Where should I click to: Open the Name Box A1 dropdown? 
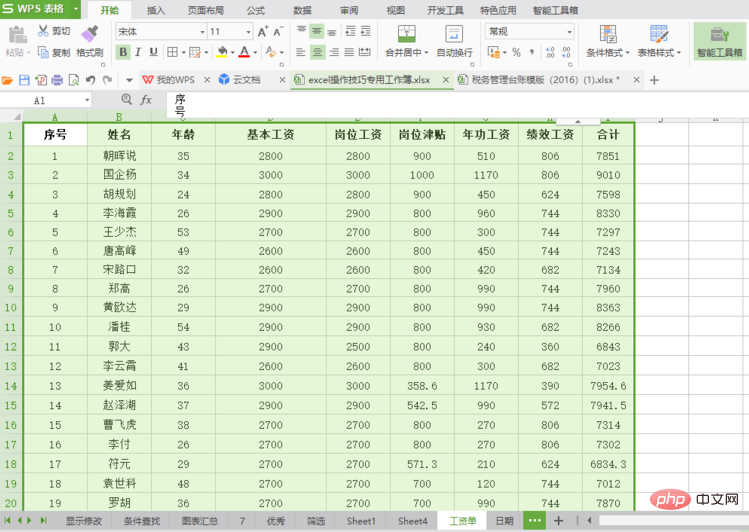click(87, 100)
